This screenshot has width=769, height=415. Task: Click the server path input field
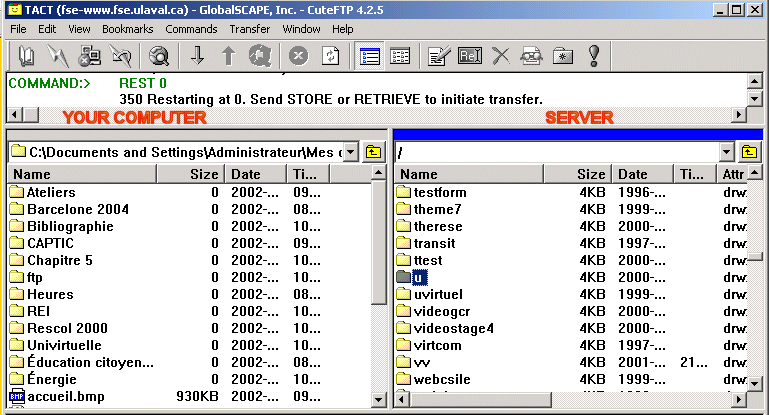coord(557,152)
